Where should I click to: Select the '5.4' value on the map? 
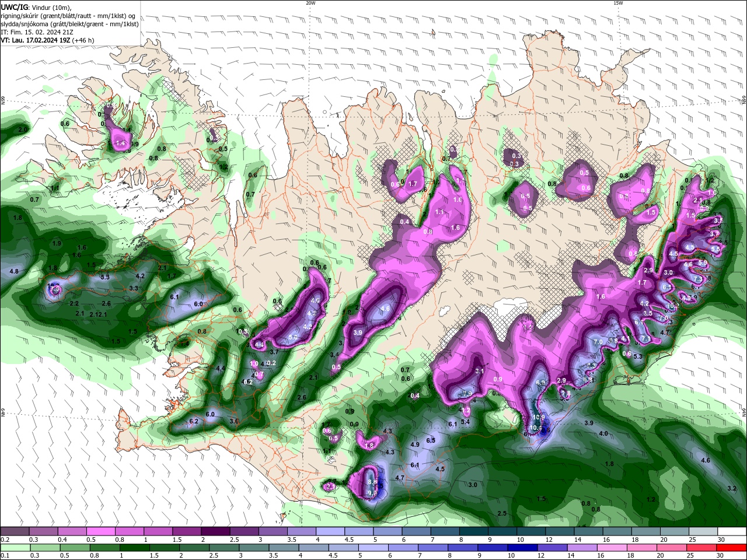pos(465,422)
